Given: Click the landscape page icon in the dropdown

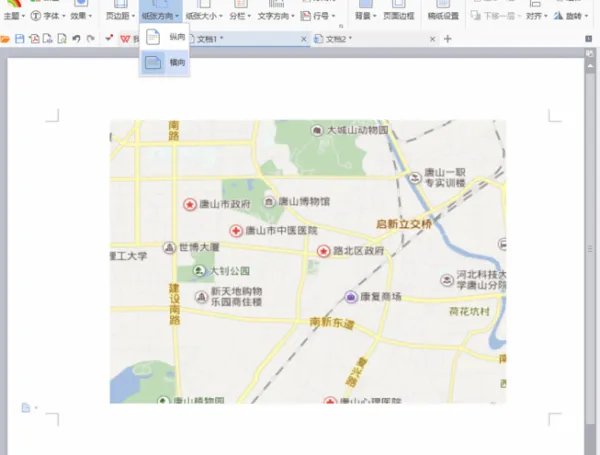Looking at the screenshot, I should coord(153,62).
